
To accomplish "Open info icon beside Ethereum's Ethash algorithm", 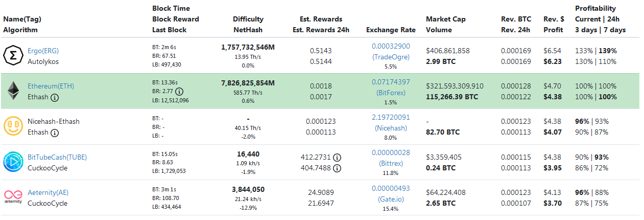I will coord(55,97).
